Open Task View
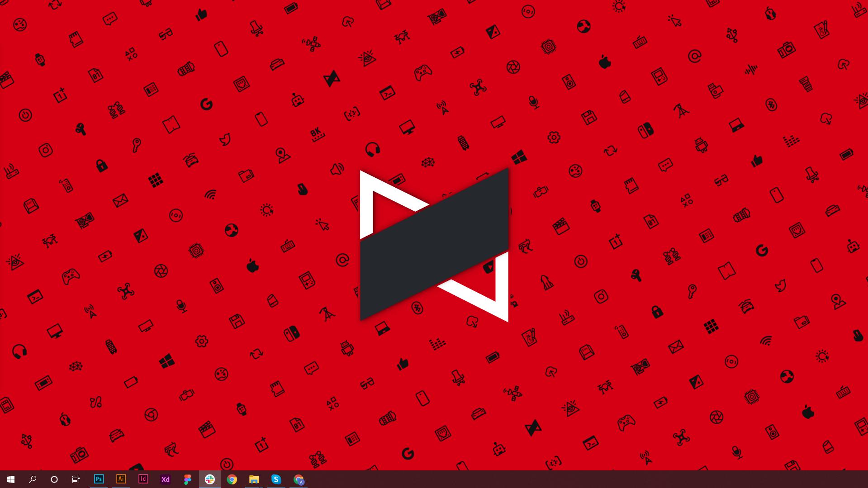Image resolution: width=868 pixels, height=488 pixels. tap(76, 479)
